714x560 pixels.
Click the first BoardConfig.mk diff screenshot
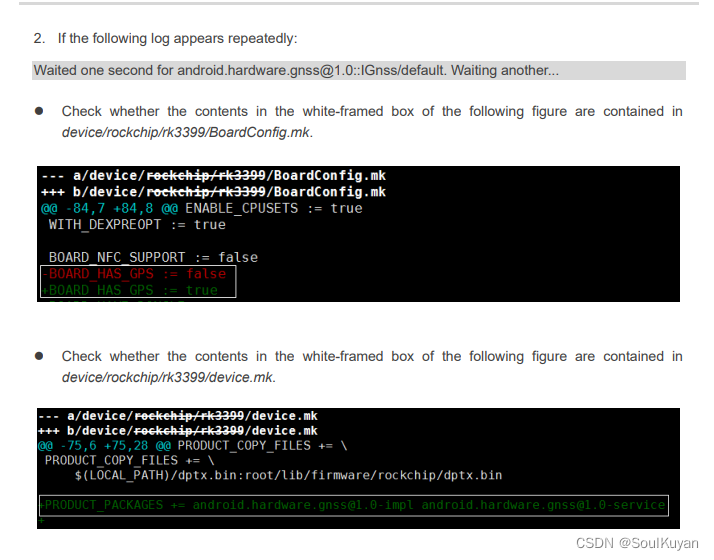tap(358, 234)
